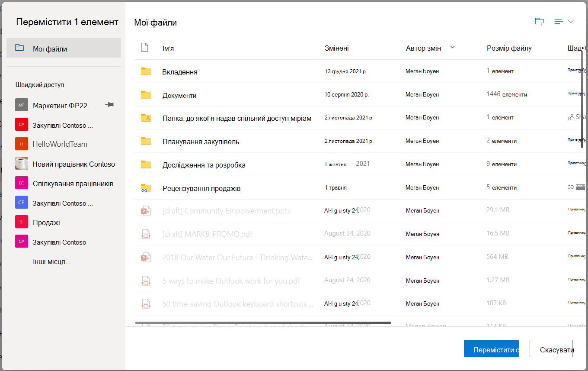Screen dimensions: 588x371
Task: Open the Документи folder
Action: (179, 95)
